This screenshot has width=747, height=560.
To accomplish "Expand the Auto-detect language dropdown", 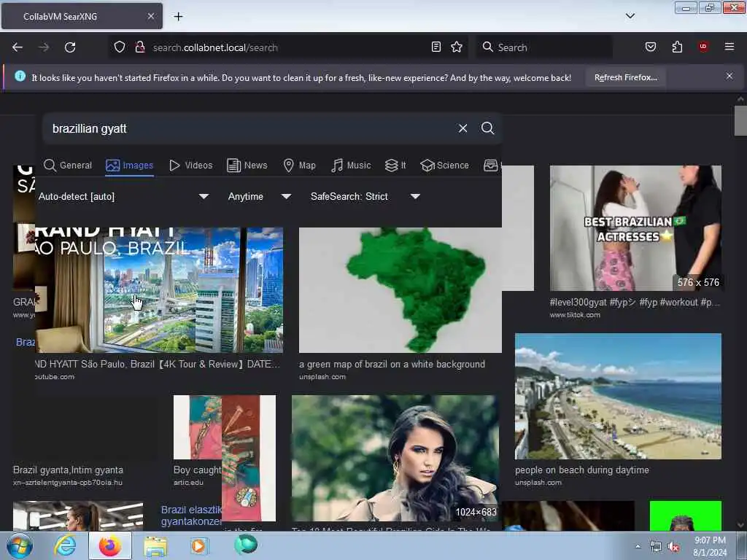I will (123, 196).
